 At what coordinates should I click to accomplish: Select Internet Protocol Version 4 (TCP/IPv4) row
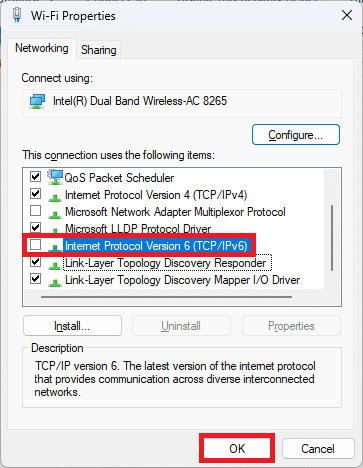click(156, 195)
